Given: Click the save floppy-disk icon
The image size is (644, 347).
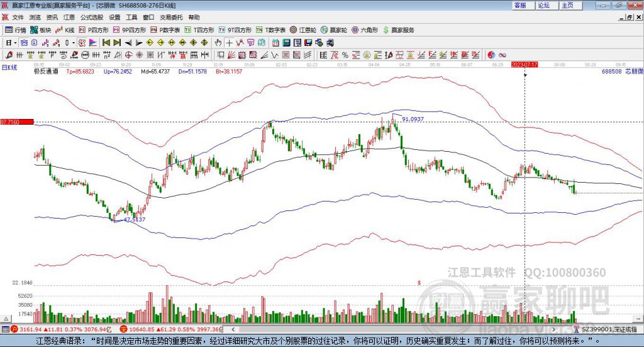Looking at the screenshot, I should tap(308, 43).
